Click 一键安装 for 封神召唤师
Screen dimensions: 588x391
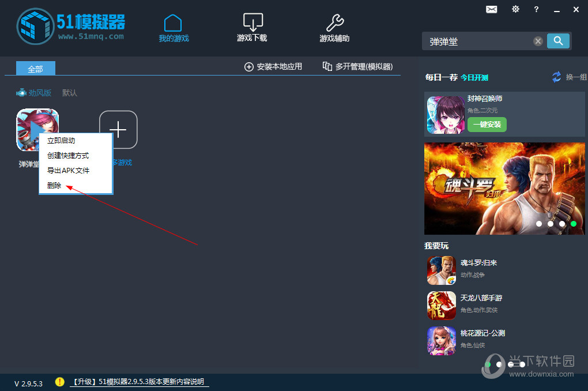click(487, 124)
